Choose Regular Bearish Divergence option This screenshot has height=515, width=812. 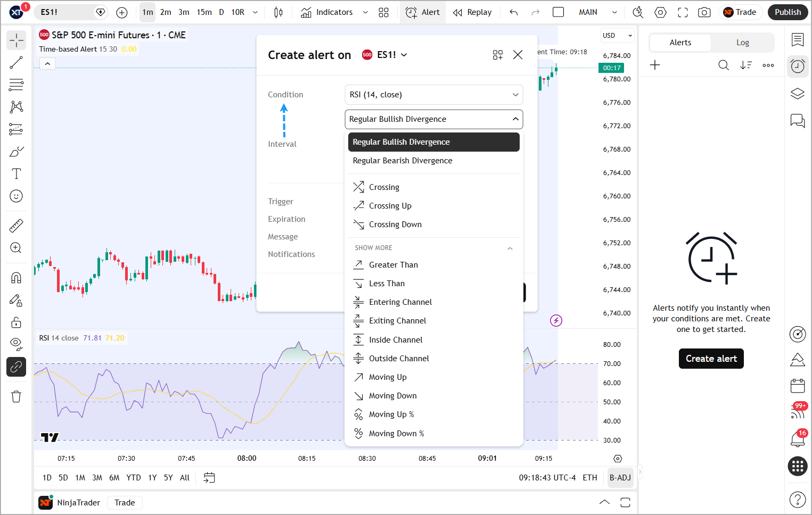403,161
